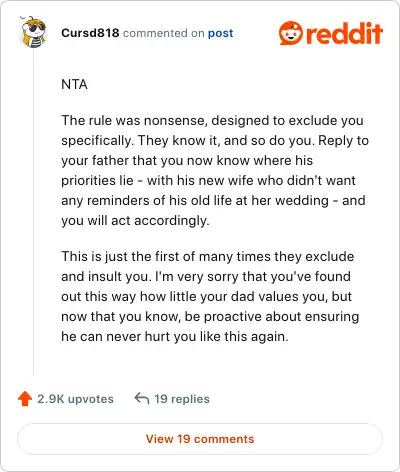Viewport: 400px width, 472px height.
Task: Click the line "They know it, and so do you"
Action: point(226,140)
